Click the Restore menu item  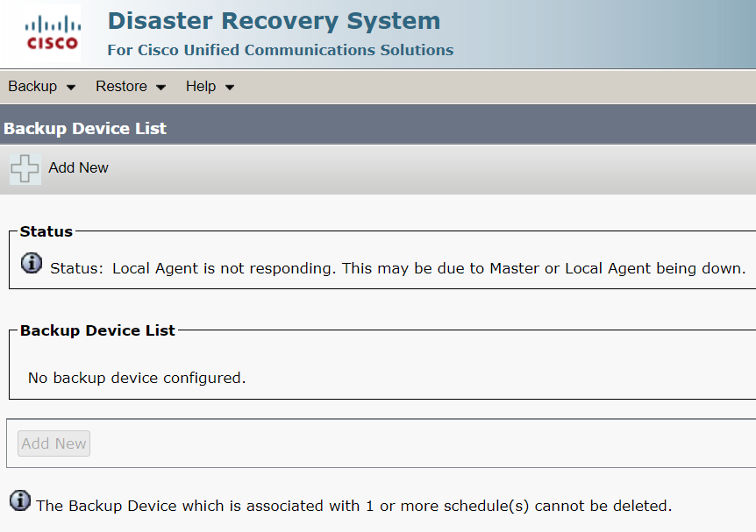click(x=121, y=86)
